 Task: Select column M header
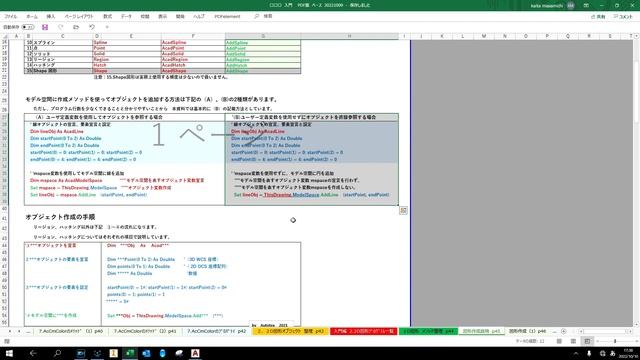484,36
